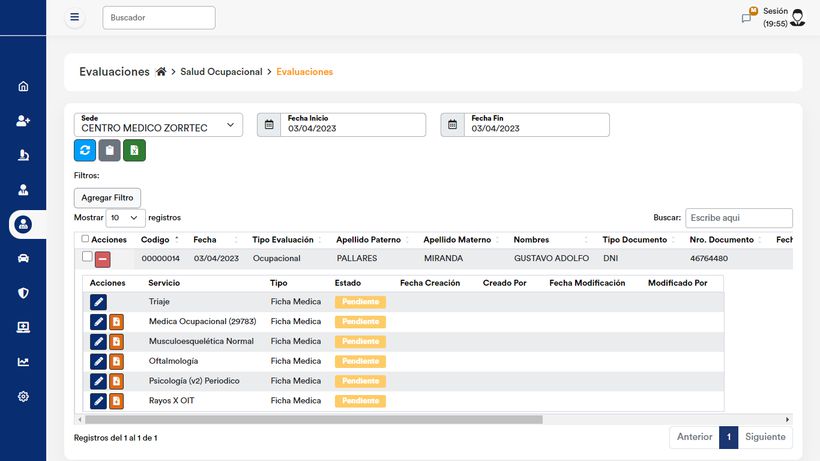Open the chart reports sidebar icon

coord(23,362)
